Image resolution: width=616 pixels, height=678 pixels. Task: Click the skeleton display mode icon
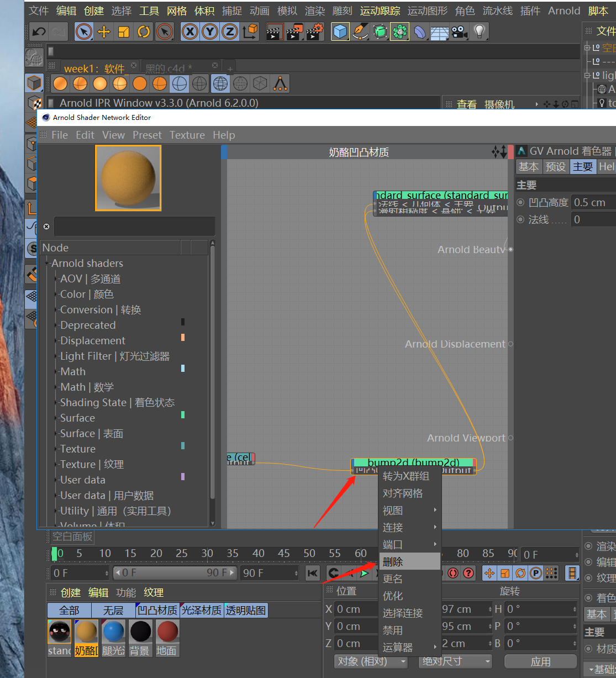pos(280,83)
